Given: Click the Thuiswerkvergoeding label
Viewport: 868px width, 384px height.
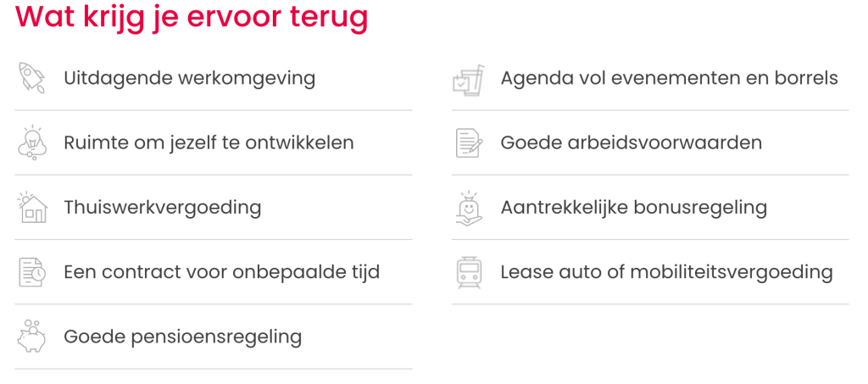Looking at the screenshot, I should click(162, 208).
